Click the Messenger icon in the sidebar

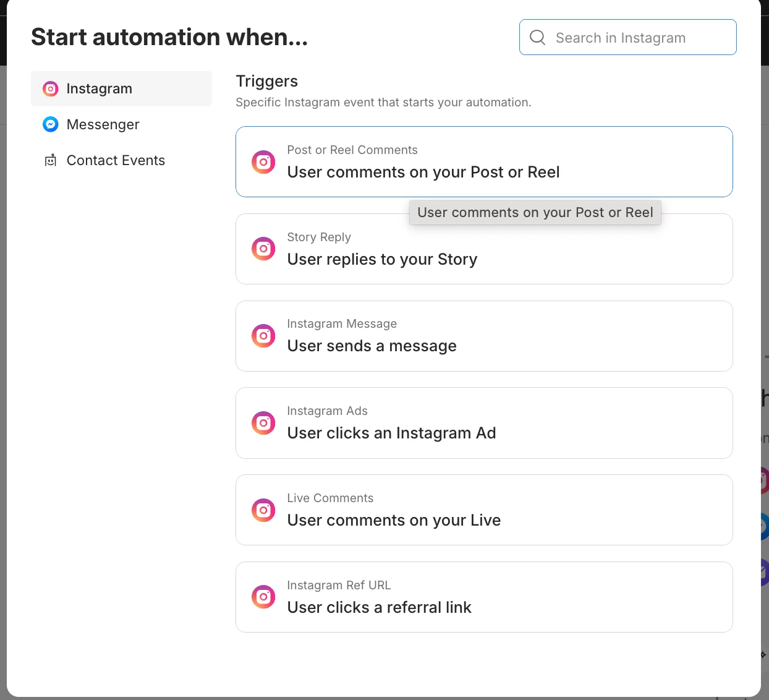[51, 125]
